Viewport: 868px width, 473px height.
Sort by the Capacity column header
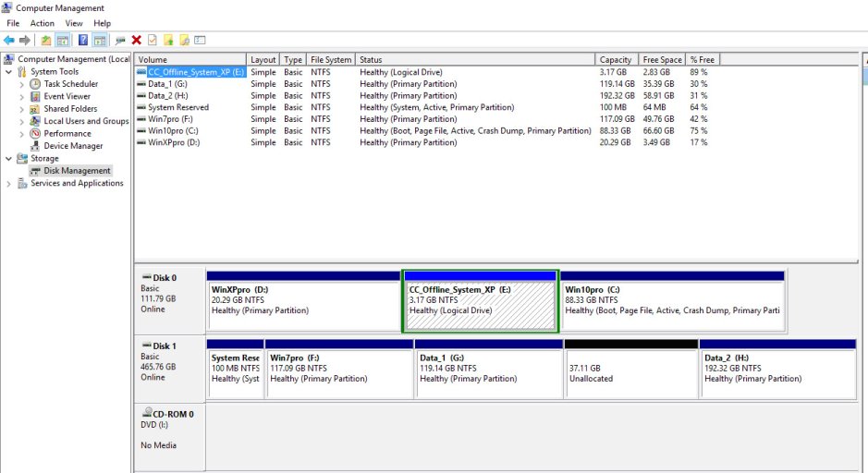click(x=617, y=59)
